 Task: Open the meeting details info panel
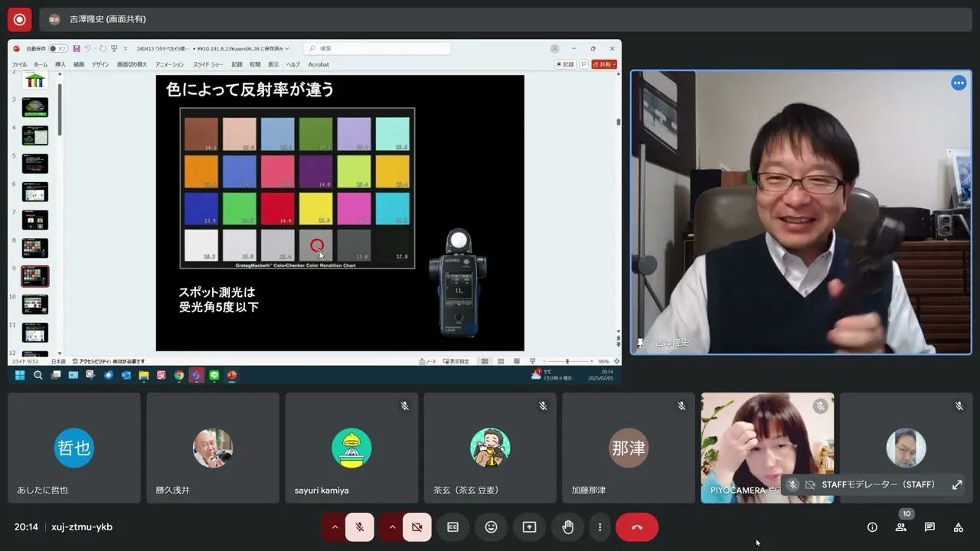point(872,527)
